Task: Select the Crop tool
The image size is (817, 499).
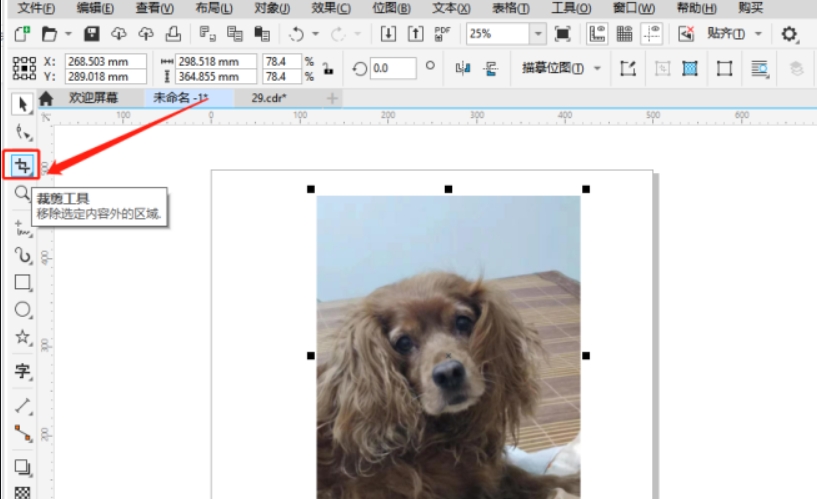Action: 22,166
